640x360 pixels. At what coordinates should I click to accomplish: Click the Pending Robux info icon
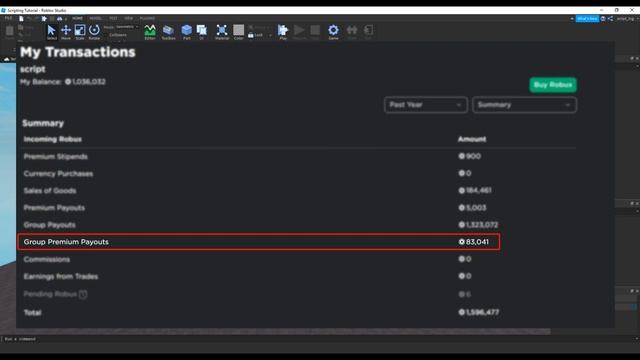pyautogui.click(x=83, y=294)
